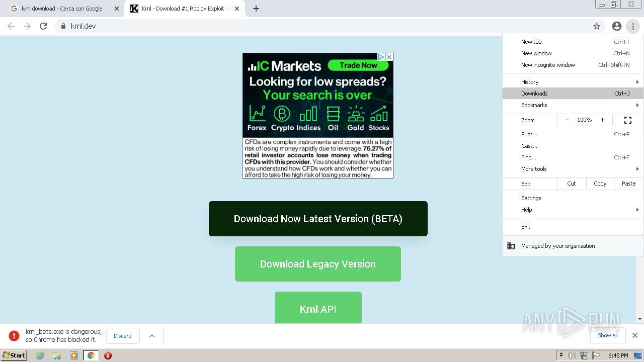
Task: Open Chrome Settings
Action: (x=573, y=198)
